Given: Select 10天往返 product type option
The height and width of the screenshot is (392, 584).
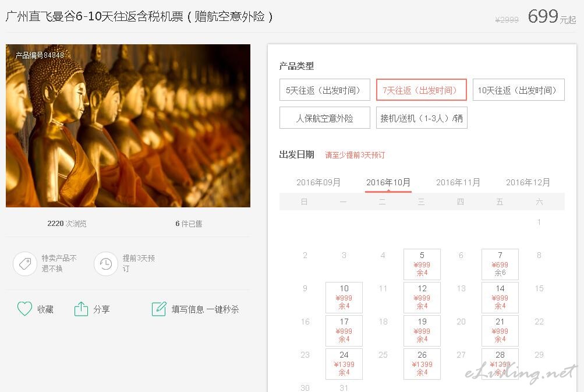Looking at the screenshot, I should click(x=518, y=90).
